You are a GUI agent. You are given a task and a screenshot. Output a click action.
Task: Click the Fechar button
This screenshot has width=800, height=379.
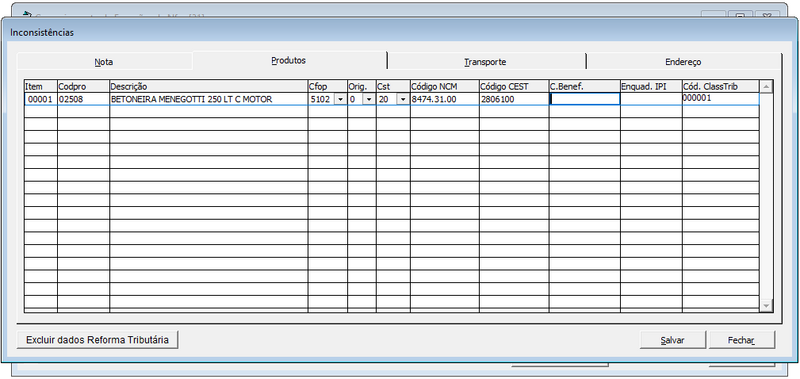tap(741, 340)
